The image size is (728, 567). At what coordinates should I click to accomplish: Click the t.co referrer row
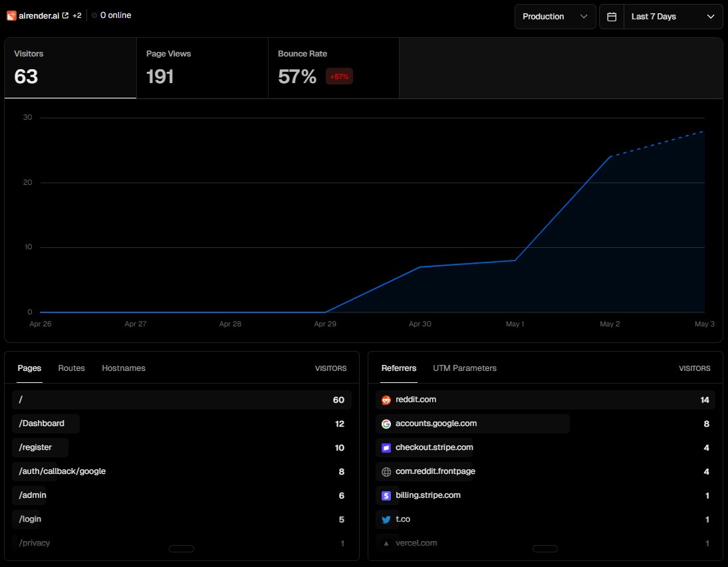(545, 519)
